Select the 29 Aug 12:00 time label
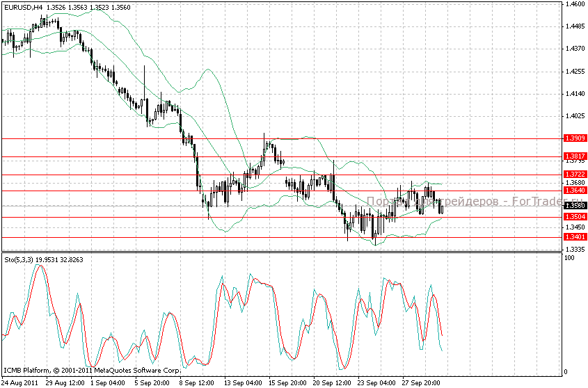The width and height of the screenshot is (588, 388). point(66,382)
